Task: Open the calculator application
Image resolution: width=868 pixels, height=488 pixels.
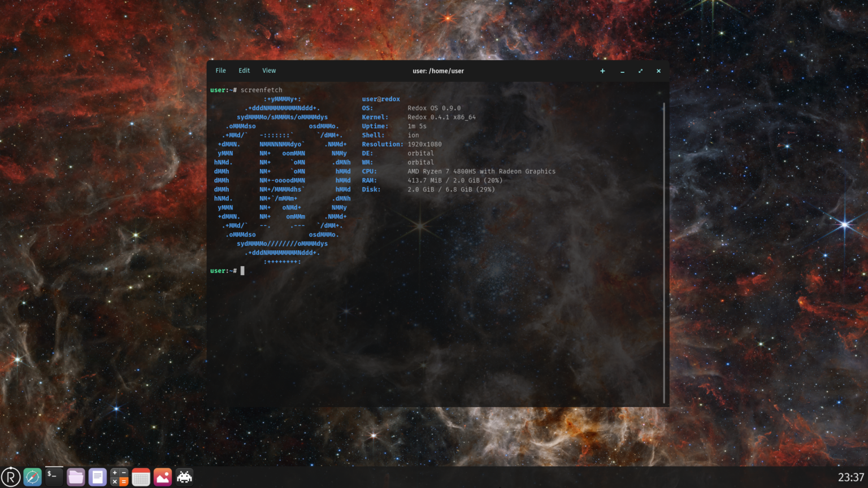Action: pyautogui.click(x=119, y=476)
